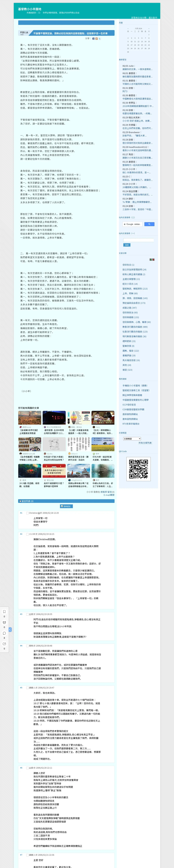Open link 手機版小小羊園地（鏡像）
Image resolution: width=174 pixels, height=868 pixels.
[135, 386]
